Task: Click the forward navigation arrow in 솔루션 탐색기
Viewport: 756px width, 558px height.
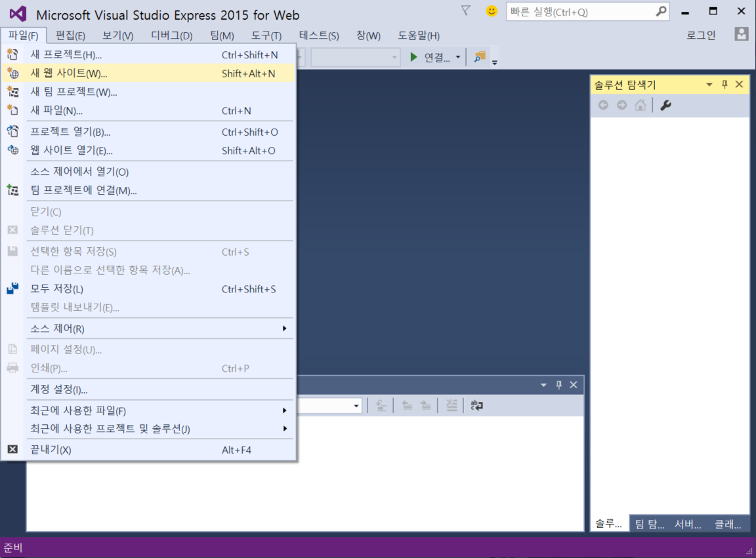Action: 621,105
